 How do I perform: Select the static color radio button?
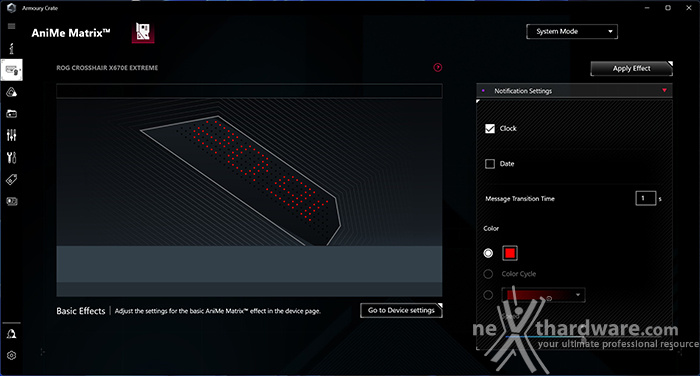[488, 253]
